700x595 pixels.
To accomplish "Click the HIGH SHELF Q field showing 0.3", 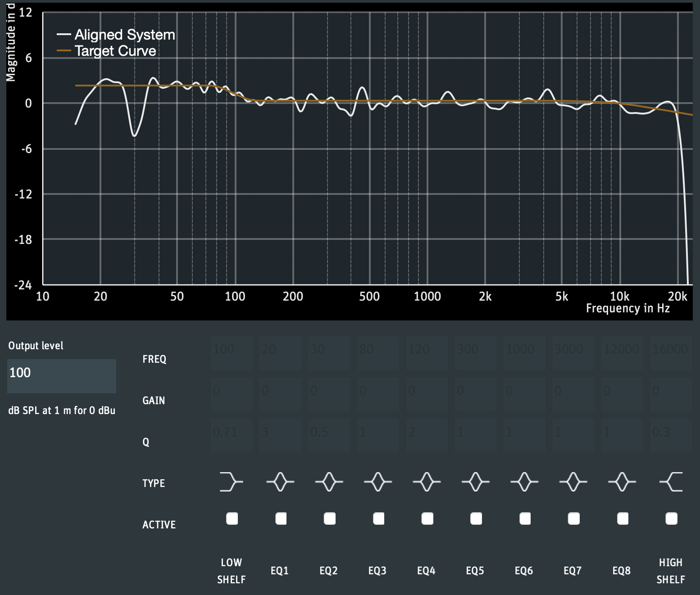I will click(671, 436).
